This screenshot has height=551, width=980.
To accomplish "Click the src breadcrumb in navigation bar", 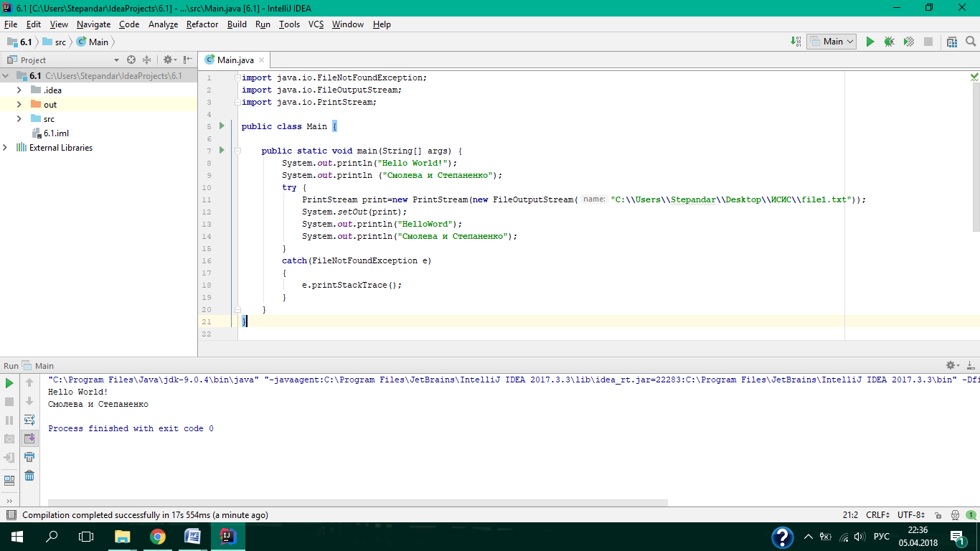I will point(55,42).
